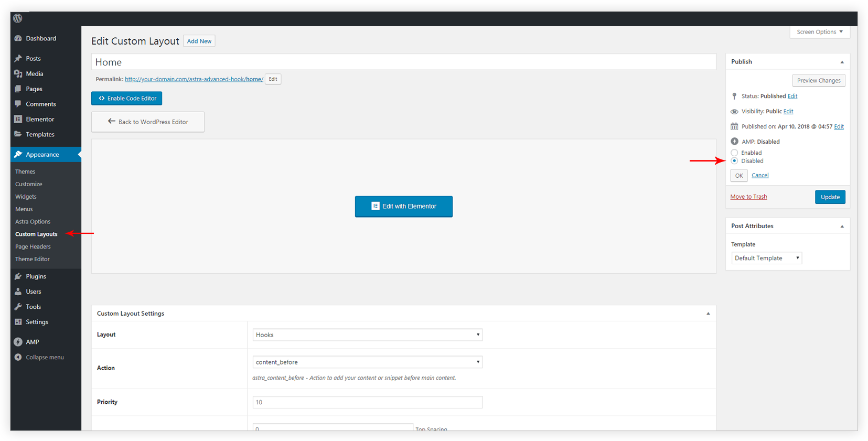Open the Customize submenu item
The width and height of the screenshot is (868, 441).
point(29,184)
